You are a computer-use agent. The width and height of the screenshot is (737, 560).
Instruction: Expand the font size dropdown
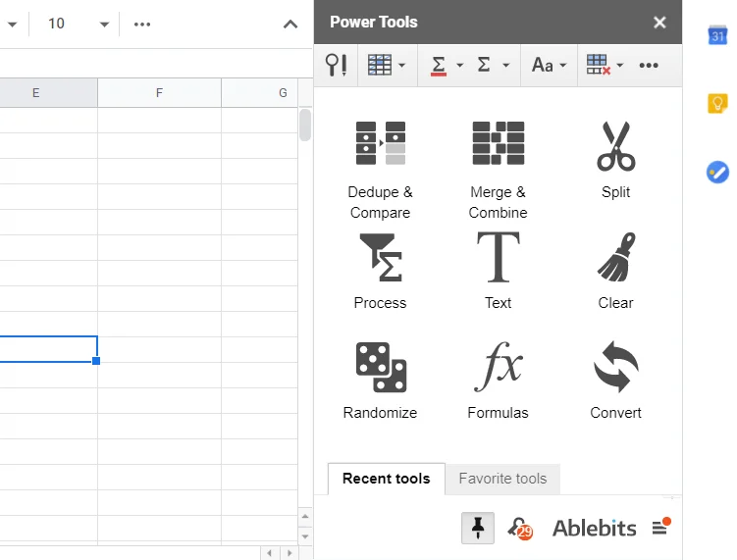[x=104, y=24]
